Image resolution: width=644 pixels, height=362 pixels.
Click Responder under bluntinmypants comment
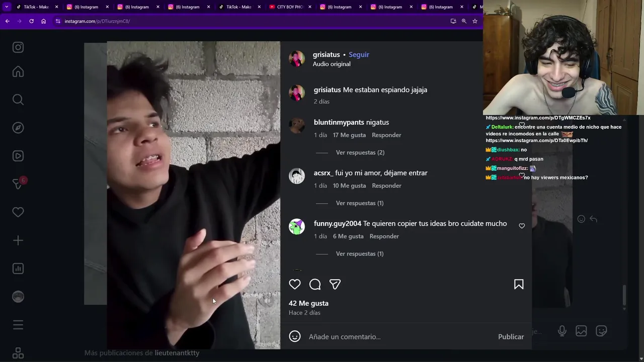click(386, 135)
